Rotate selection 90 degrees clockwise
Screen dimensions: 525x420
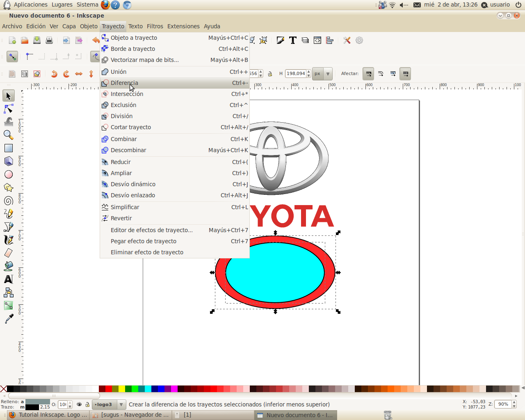(x=66, y=74)
